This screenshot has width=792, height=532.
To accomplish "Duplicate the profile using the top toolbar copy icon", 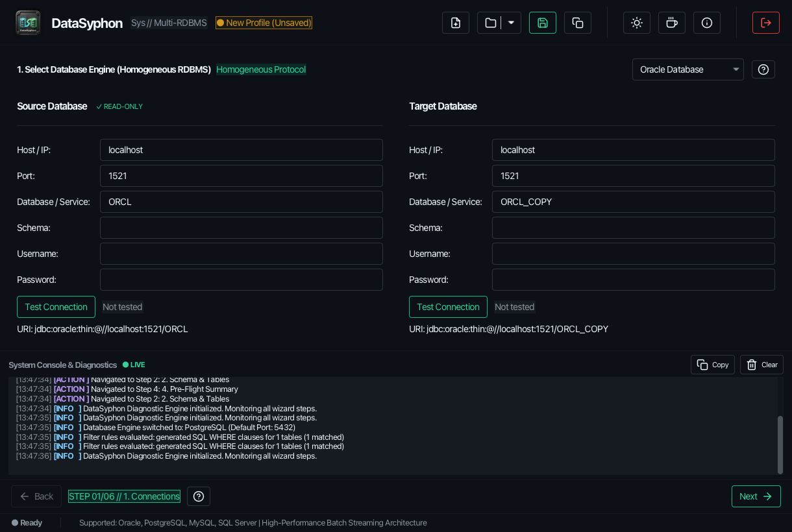I will click(578, 23).
